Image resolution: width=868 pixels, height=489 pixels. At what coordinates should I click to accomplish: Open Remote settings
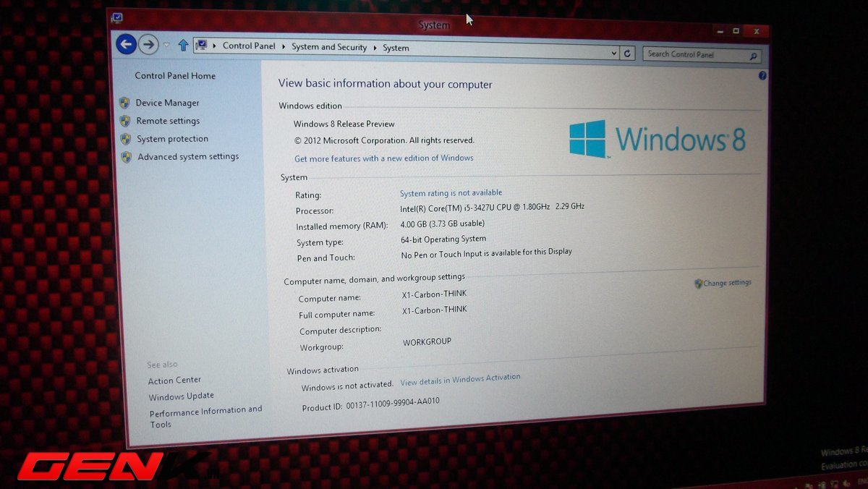(168, 122)
